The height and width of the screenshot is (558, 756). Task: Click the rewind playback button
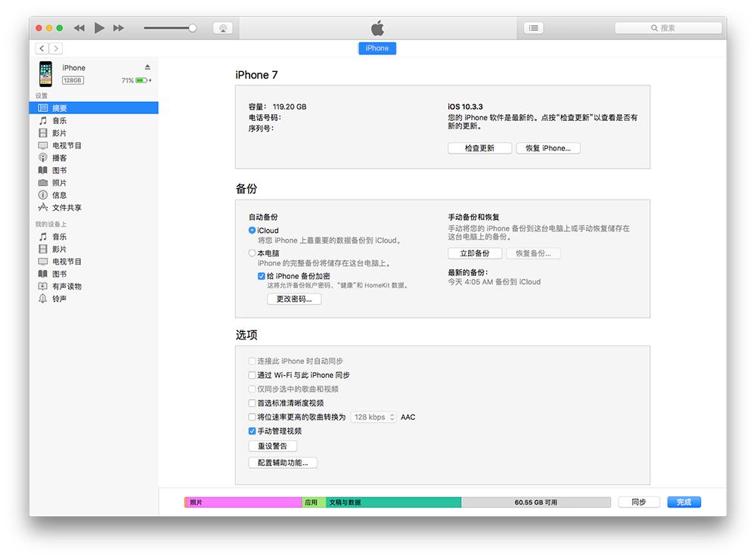(79, 28)
